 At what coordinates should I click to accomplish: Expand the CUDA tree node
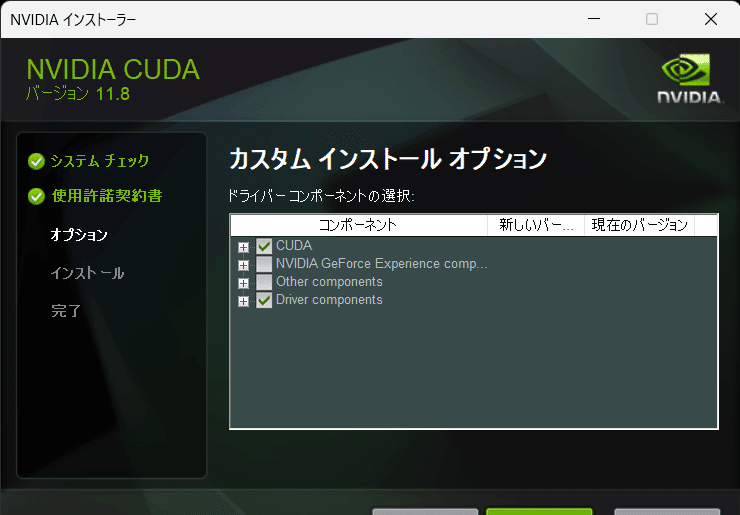tap(244, 247)
